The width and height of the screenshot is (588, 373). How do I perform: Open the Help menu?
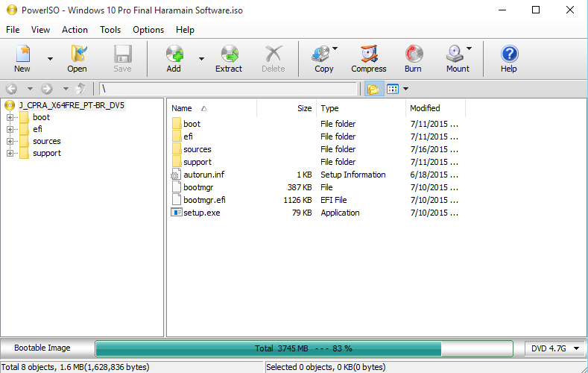[185, 30]
